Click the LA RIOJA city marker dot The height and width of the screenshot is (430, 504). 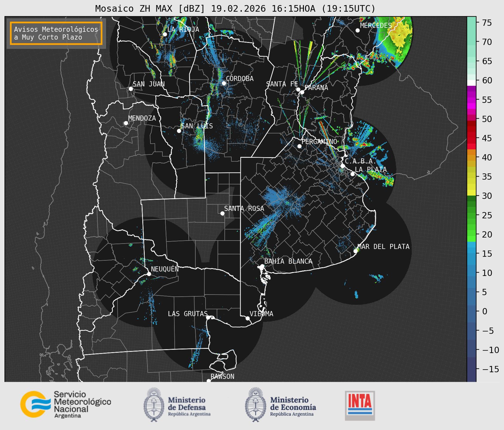coord(165,34)
